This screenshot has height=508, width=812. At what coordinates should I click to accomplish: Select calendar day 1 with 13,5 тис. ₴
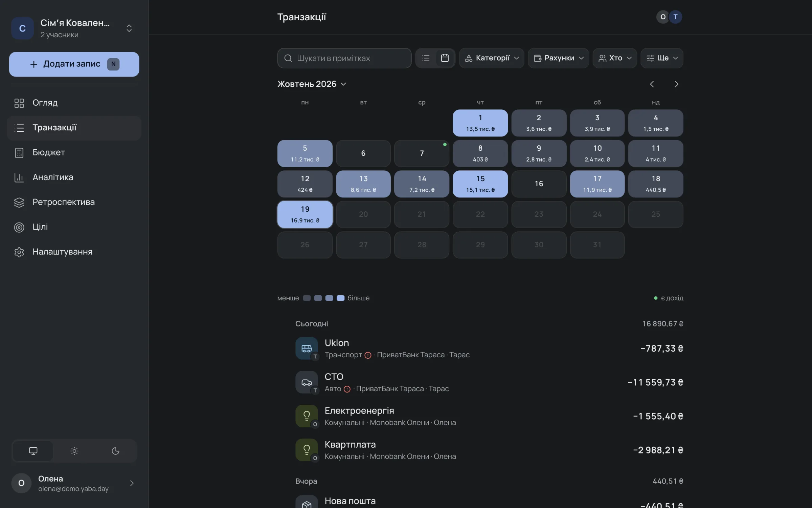[x=480, y=123]
